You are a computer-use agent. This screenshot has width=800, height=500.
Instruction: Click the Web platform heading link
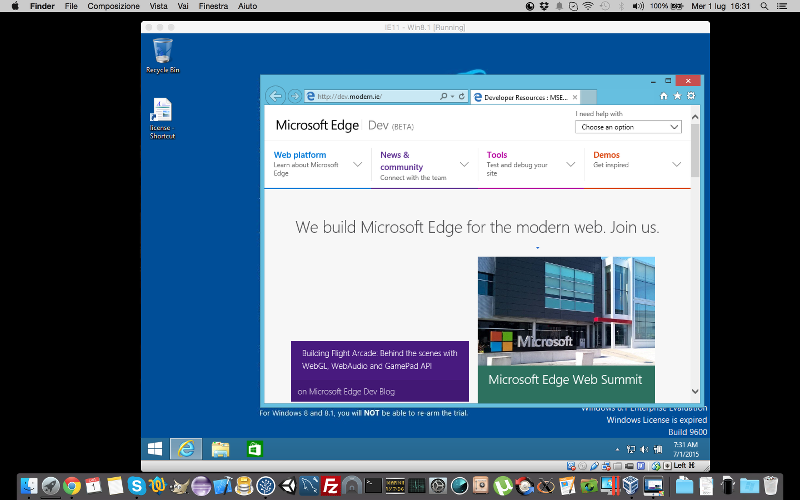(300, 155)
